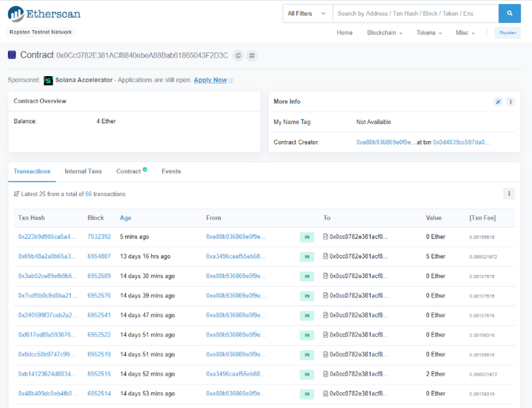Click the search magnifier button

(510, 13)
